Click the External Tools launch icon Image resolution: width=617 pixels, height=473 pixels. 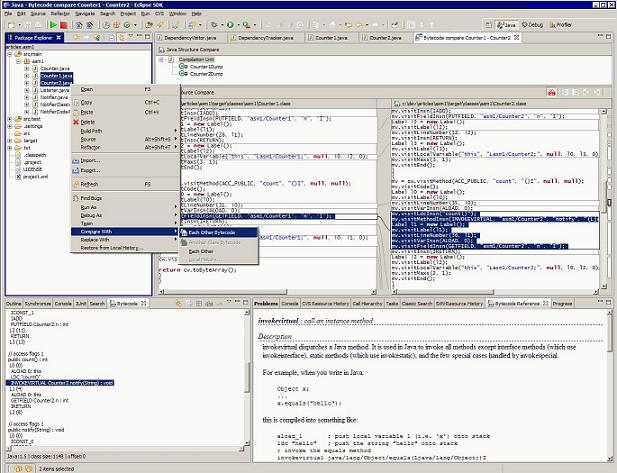click(x=246, y=25)
